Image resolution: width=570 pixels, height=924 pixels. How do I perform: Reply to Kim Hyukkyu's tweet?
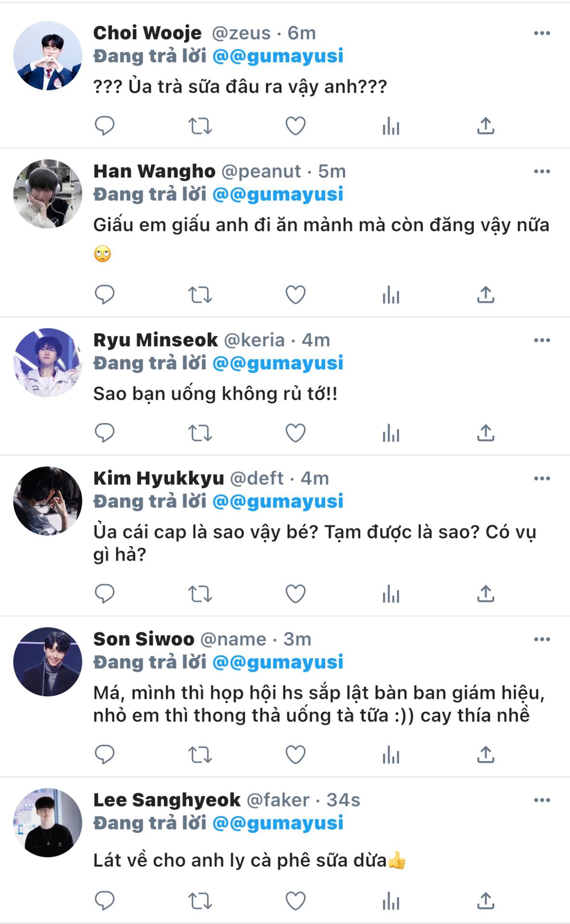tap(104, 594)
